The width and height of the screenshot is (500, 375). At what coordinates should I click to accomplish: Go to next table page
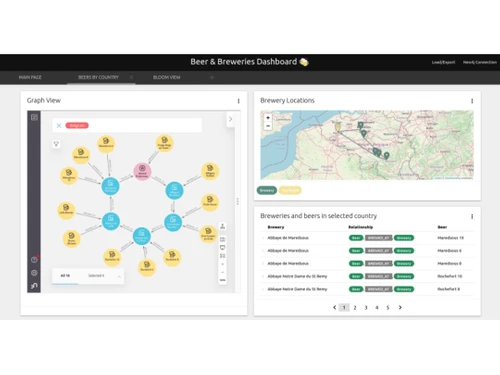(400, 307)
